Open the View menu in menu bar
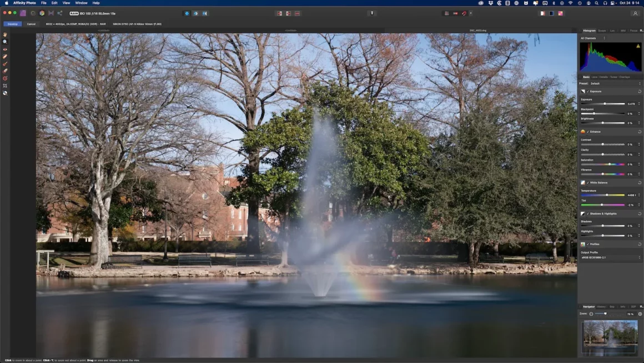Screen dimensions: 644x363 [x=66, y=3]
